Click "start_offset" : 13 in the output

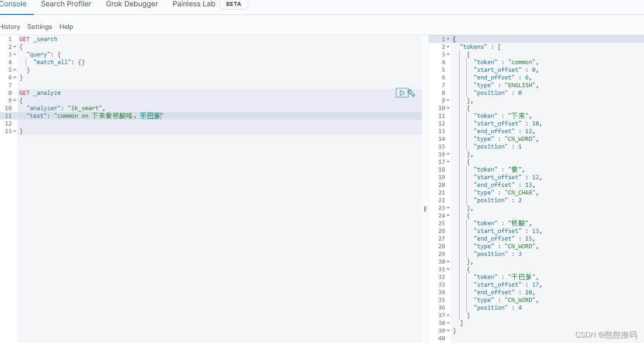click(508, 231)
